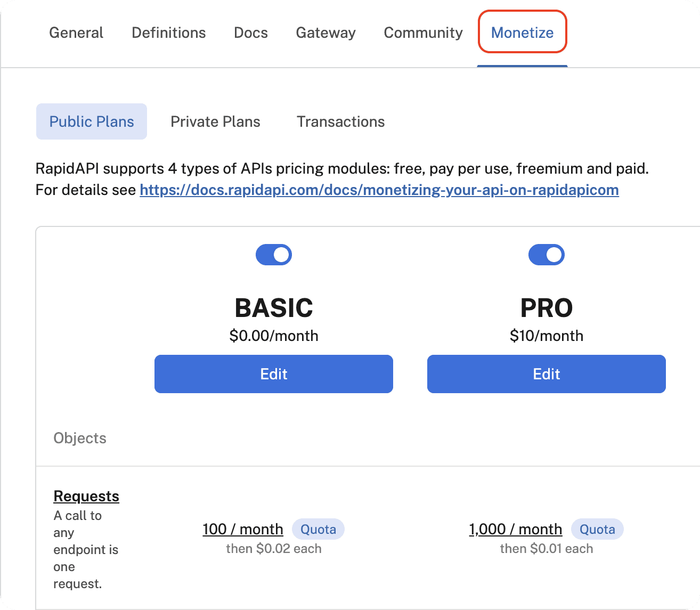Turn off the PRO plan toggle
This screenshot has width=700, height=610.
[546, 255]
